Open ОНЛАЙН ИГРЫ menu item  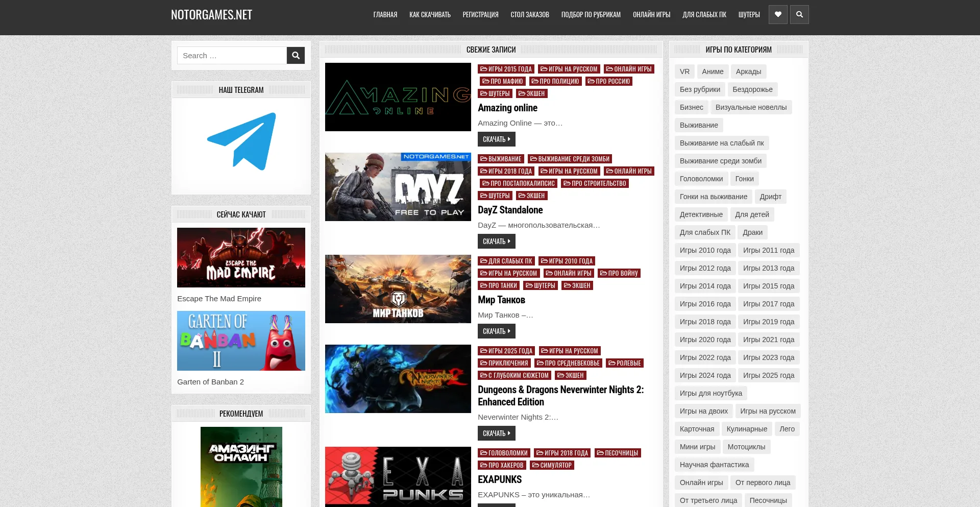pyautogui.click(x=652, y=14)
